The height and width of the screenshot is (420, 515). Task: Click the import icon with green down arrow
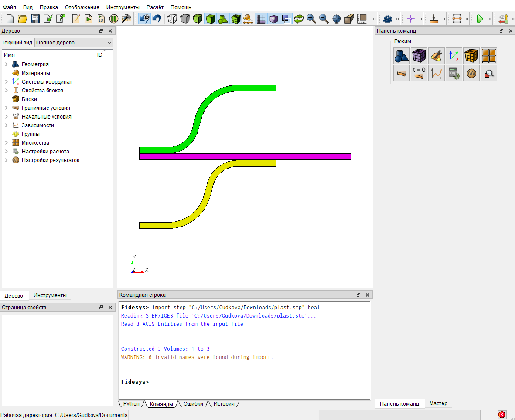(48, 19)
